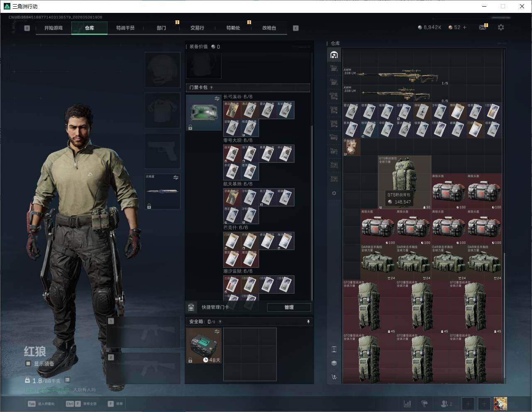This screenshot has width=532, height=412.
Task: Click the 6,942K currency balance
Action: 430,27
